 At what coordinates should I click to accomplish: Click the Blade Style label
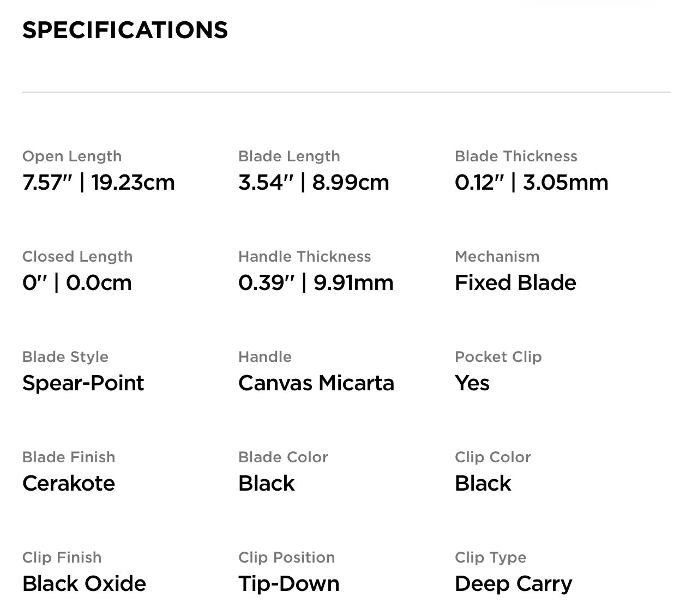tap(65, 357)
